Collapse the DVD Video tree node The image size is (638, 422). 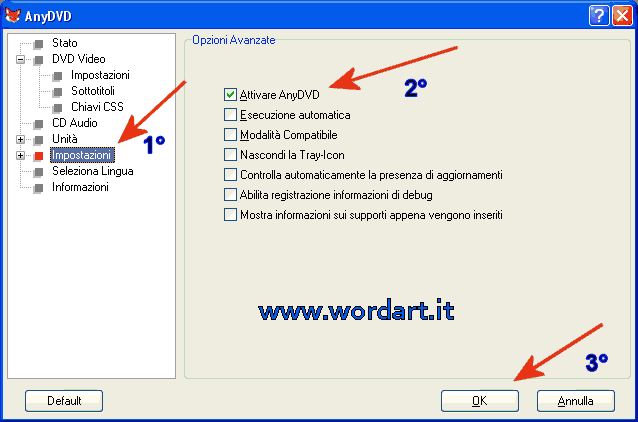point(20,60)
